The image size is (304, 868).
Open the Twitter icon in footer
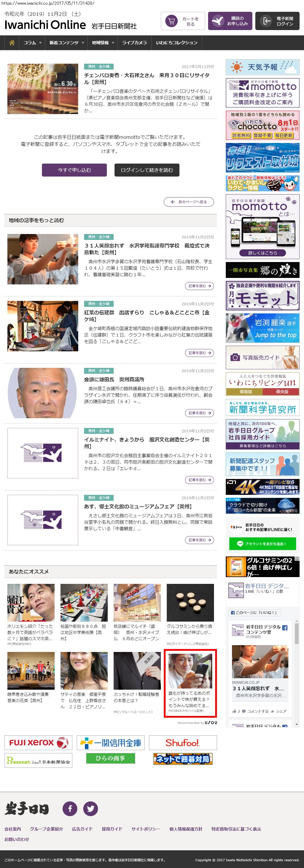point(90,808)
